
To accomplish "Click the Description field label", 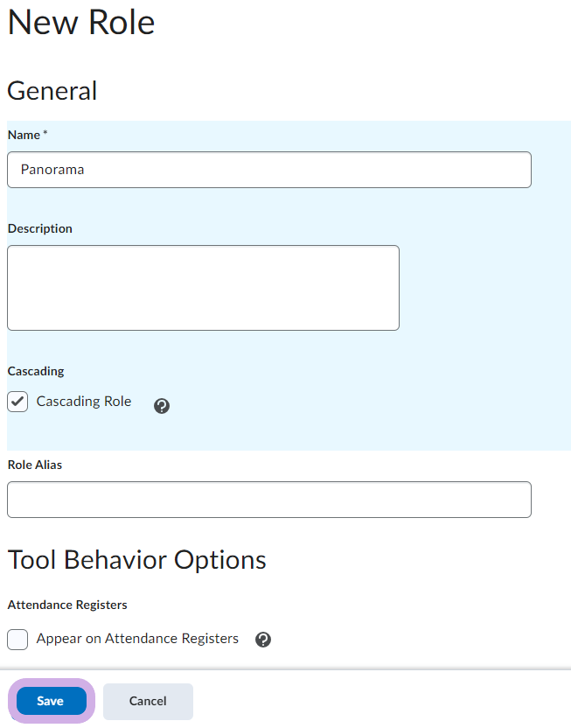I will tap(40, 228).
